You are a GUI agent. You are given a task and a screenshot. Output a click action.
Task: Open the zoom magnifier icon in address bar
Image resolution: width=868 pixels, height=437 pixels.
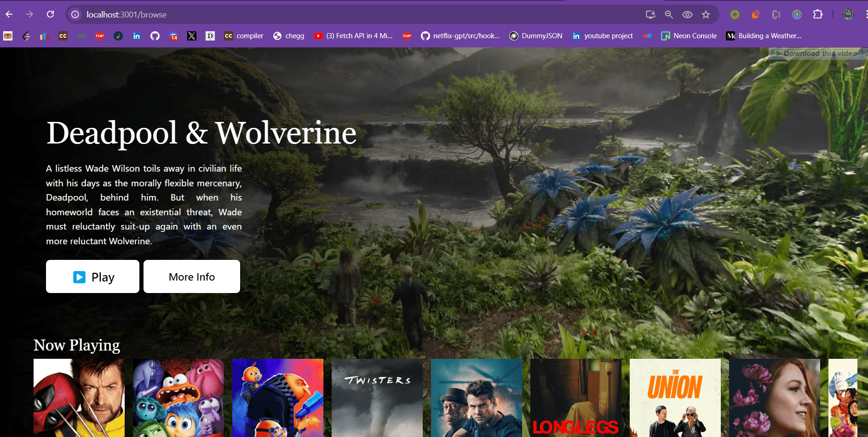tap(669, 15)
